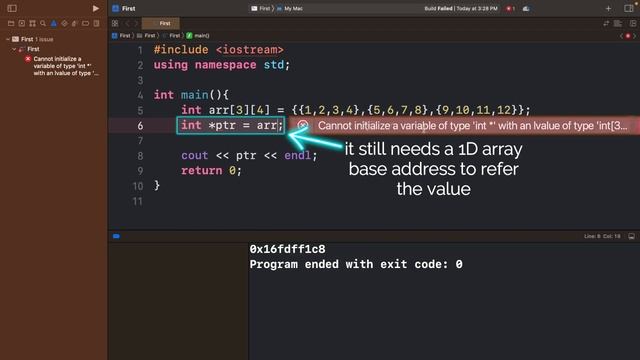The width and height of the screenshot is (640, 360).
Task: Click line number 8 in gutter
Action: (x=140, y=156)
